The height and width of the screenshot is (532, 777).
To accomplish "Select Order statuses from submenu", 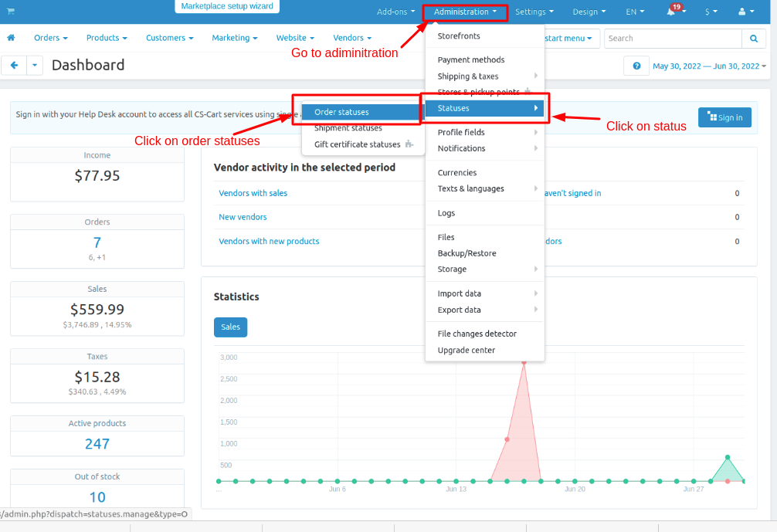I will pos(341,112).
